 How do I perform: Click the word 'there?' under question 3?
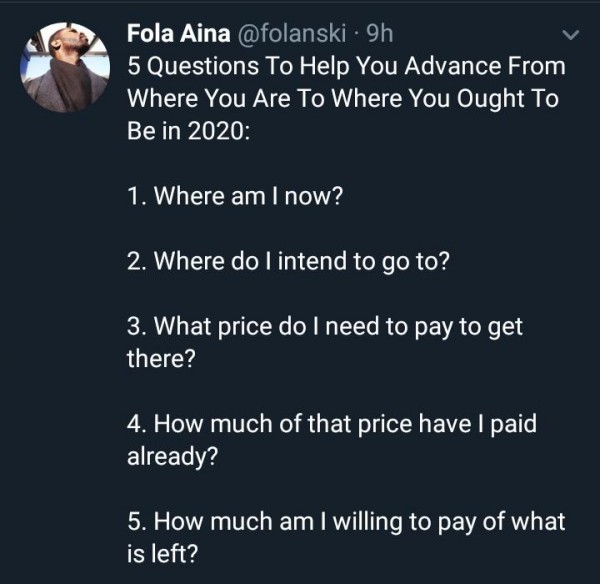click(x=161, y=359)
